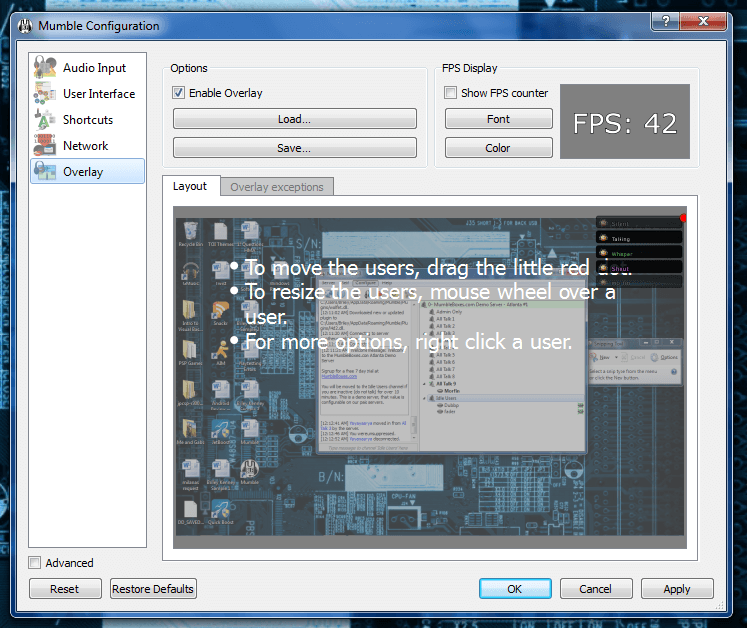Confirm with the OK button
This screenshot has width=747, height=628.
click(515, 589)
